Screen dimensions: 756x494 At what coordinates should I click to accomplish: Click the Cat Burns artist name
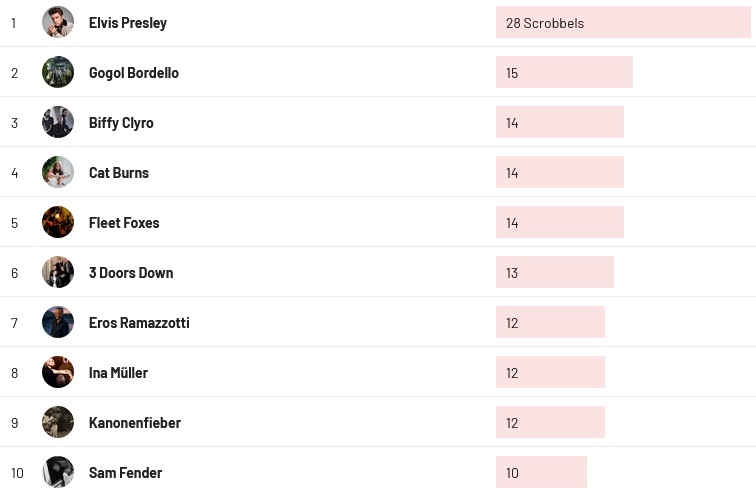click(x=119, y=173)
